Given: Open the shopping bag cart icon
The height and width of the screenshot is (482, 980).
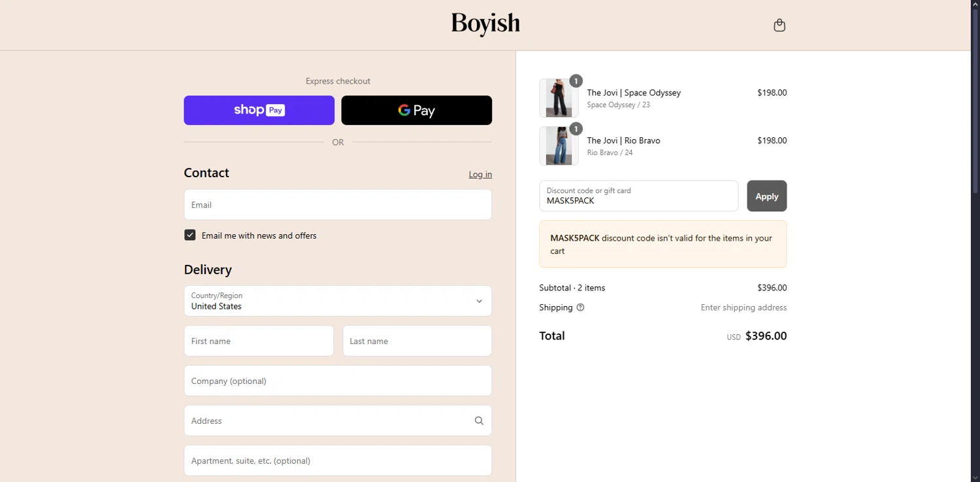Looking at the screenshot, I should pos(779,25).
